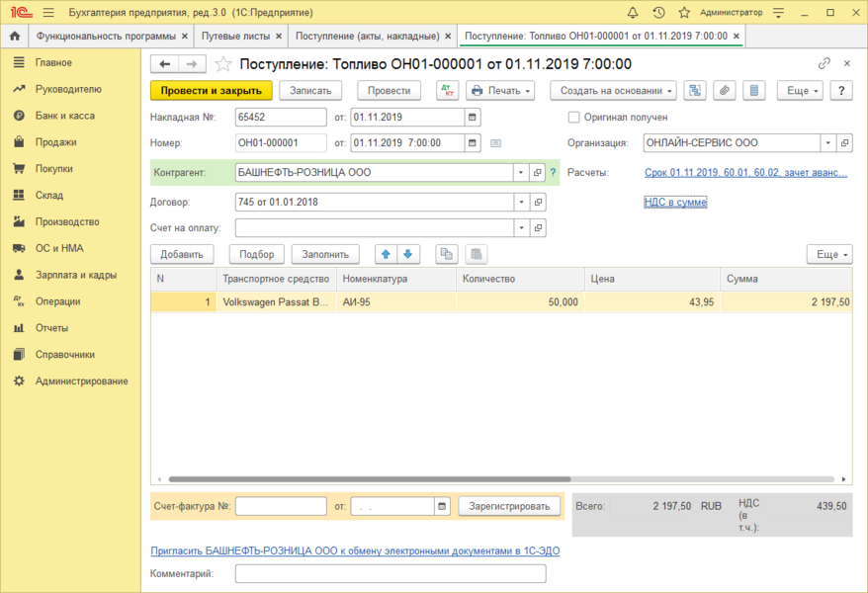Move row up with blue arrow

(387, 254)
